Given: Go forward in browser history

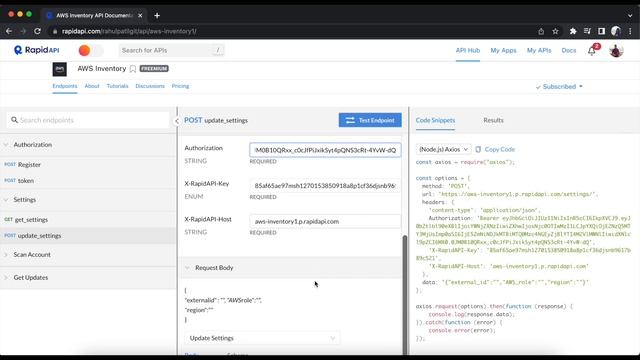Looking at the screenshot, I should (x=23, y=31).
